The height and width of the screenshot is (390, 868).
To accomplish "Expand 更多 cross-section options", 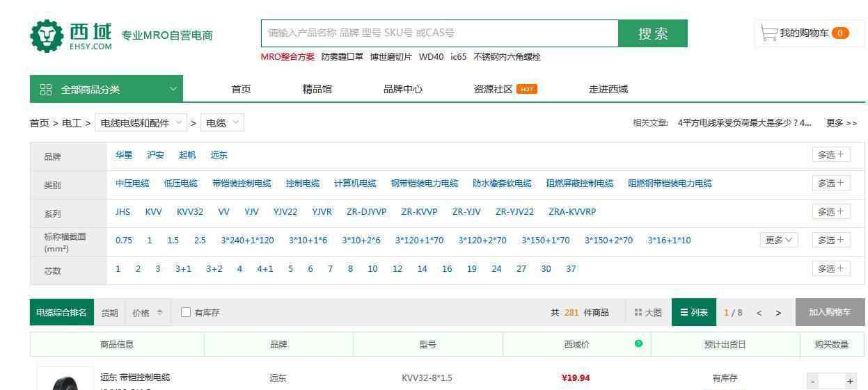I will tap(778, 241).
